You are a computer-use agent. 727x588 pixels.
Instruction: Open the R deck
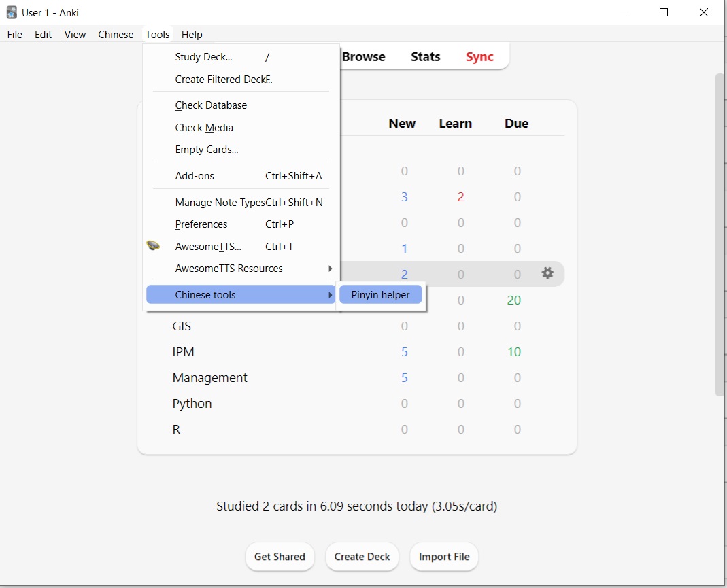coord(176,430)
